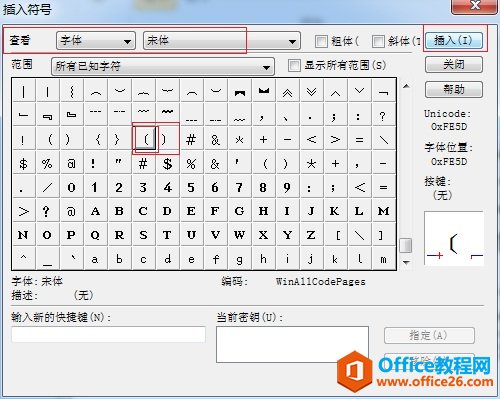500x399 pixels.
Task: Select the highlighted small left parenthesis symbol
Action: click(x=145, y=139)
